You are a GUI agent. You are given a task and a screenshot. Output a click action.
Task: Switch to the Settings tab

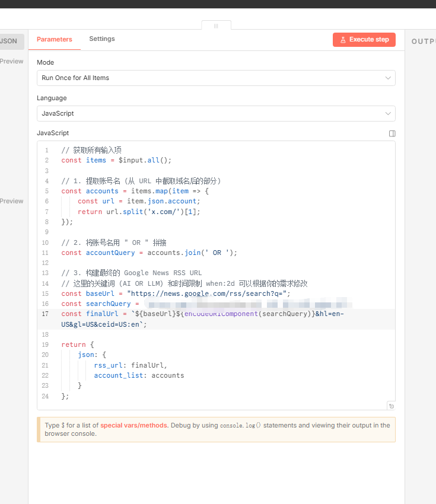(x=102, y=39)
